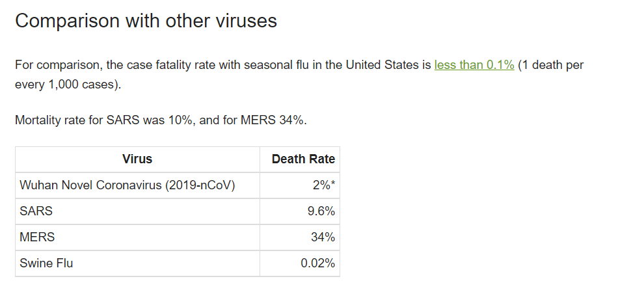Click the 'MERS 34%' text in paragraph

click(x=272, y=120)
